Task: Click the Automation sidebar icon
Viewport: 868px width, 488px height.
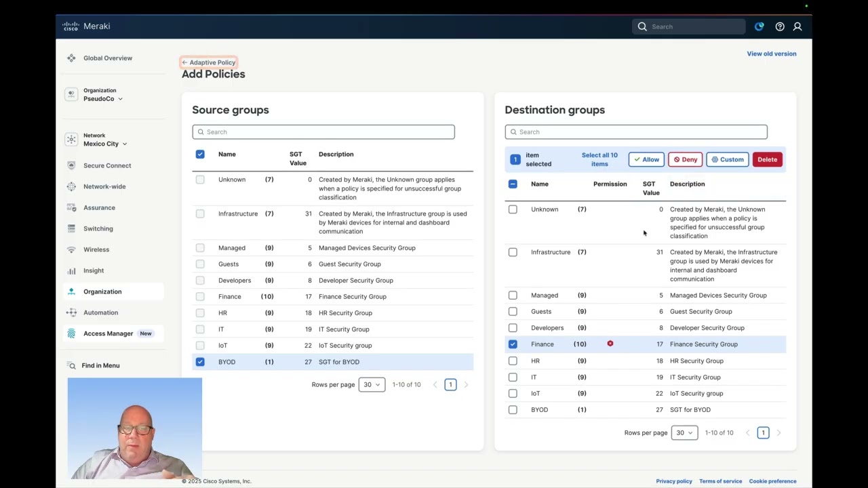Action: point(71,312)
